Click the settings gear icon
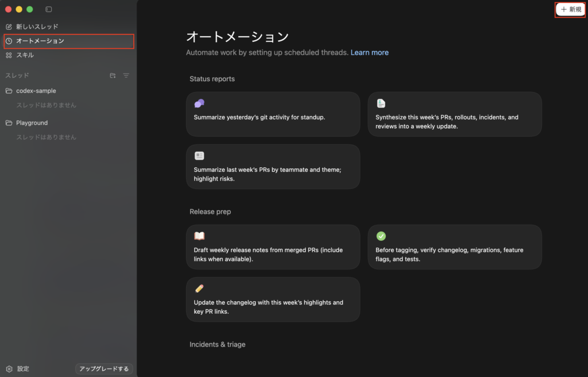The image size is (588, 377). coord(9,369)
